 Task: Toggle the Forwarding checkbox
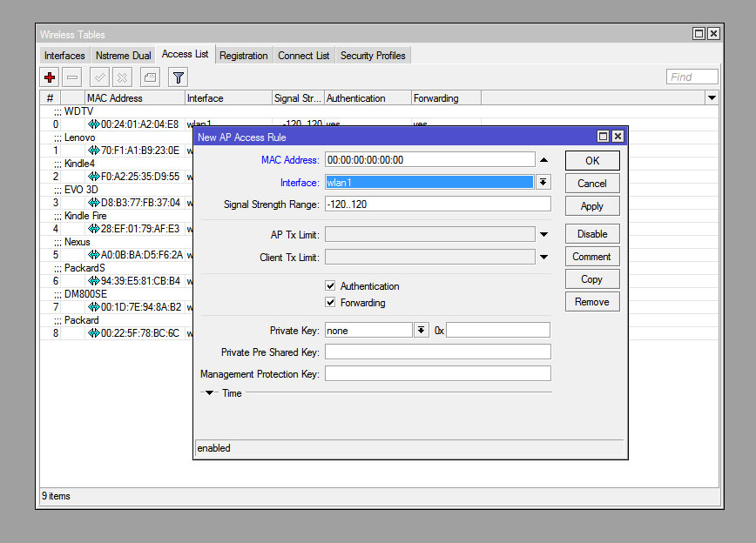click(330, 303)
